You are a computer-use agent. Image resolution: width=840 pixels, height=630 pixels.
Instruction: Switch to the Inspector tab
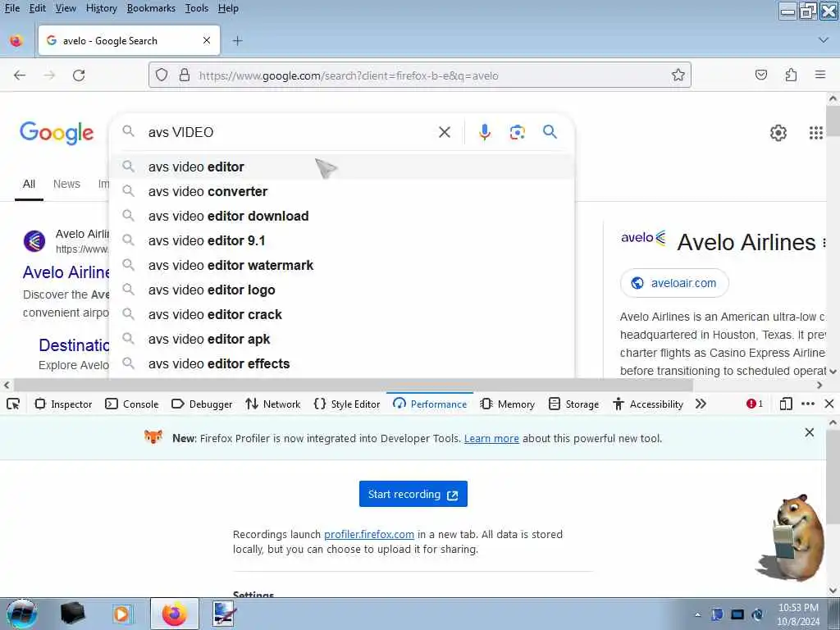(x=63, y=404)
